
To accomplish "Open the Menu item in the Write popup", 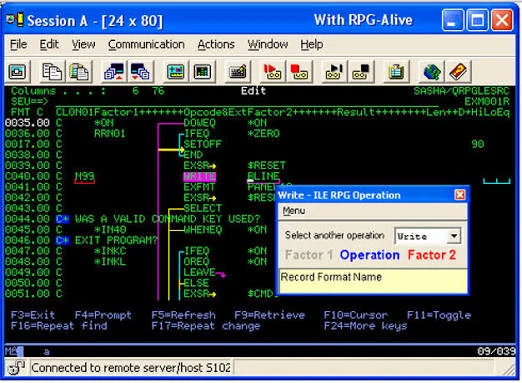I will (294, 211).
